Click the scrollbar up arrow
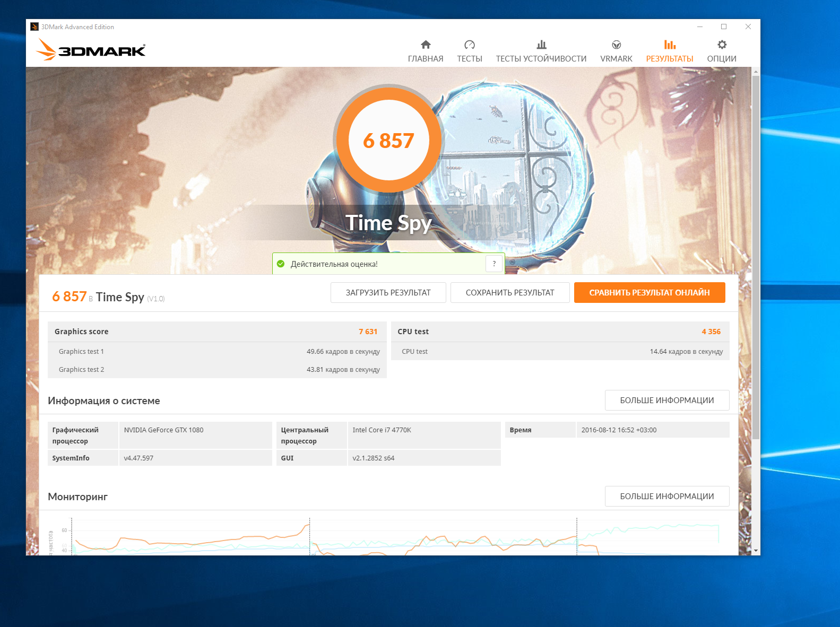 (x=756, y=71)
